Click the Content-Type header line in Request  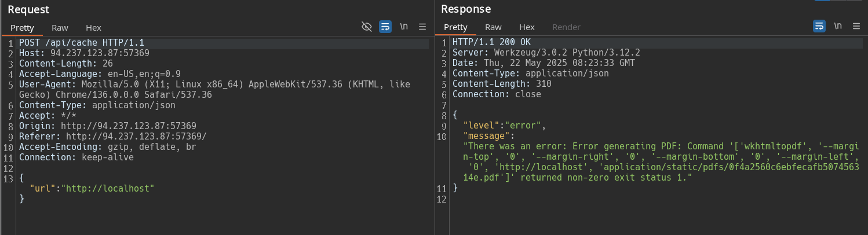97,105
